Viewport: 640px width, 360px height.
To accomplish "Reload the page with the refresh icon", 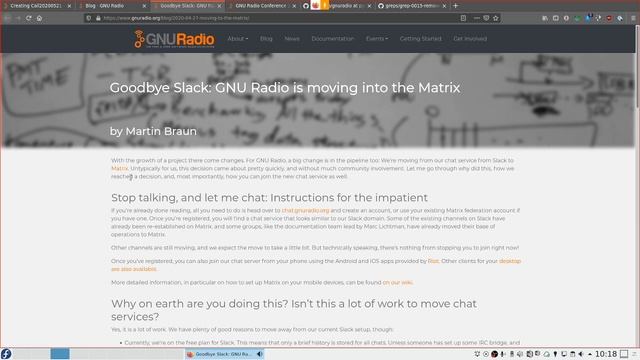I will click(x=29, y=18).
